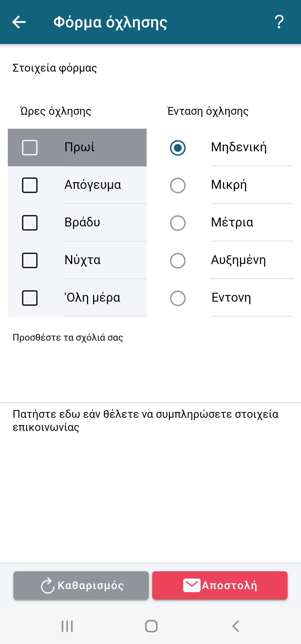
Task: Tap the back arrow in header
Action: point(19,22)
